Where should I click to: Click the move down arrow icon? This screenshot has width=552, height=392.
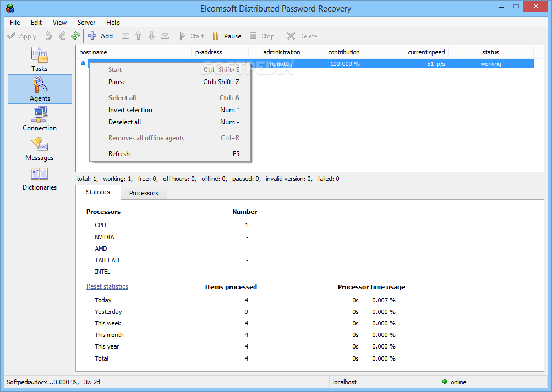tap(152, 36)
